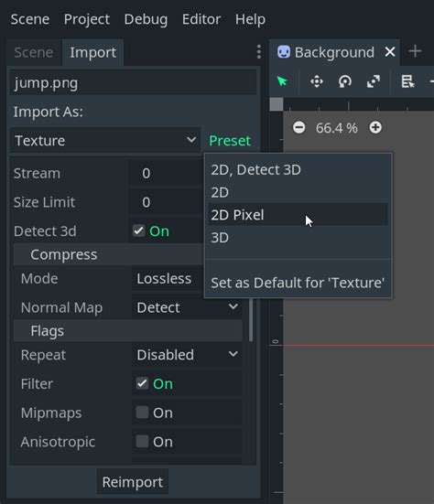
Task: Click the list select tool icon
Action: (x=407, y=81)
